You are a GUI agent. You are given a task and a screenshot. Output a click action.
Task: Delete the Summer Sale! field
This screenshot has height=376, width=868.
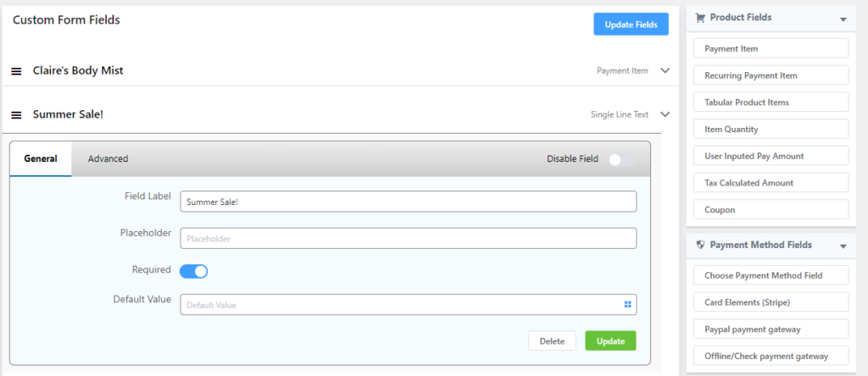pos(552,341)
